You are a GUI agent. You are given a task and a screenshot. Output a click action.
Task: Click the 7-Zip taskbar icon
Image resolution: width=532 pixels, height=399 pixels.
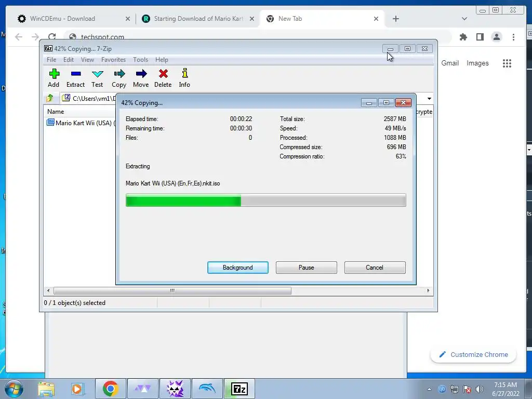coord(239,389)
